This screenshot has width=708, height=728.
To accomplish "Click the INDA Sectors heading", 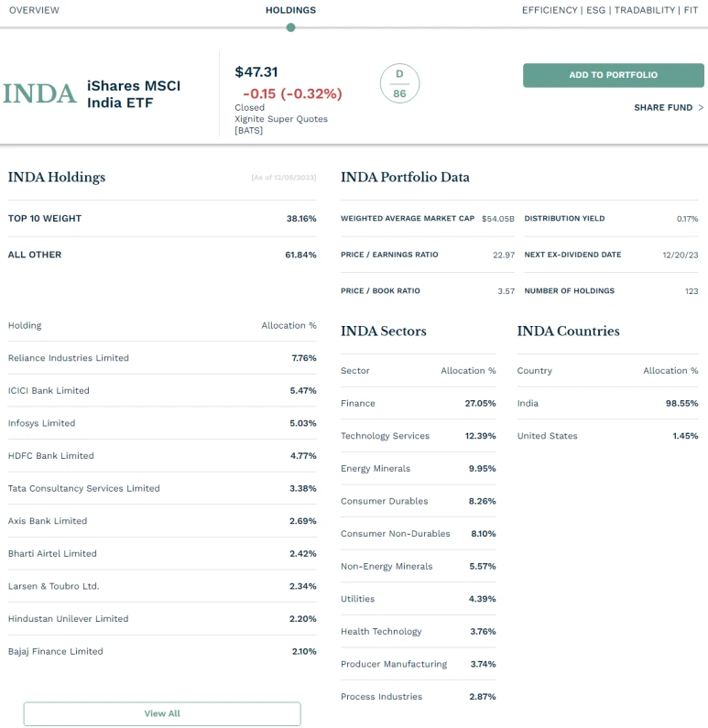I will 384,331.
